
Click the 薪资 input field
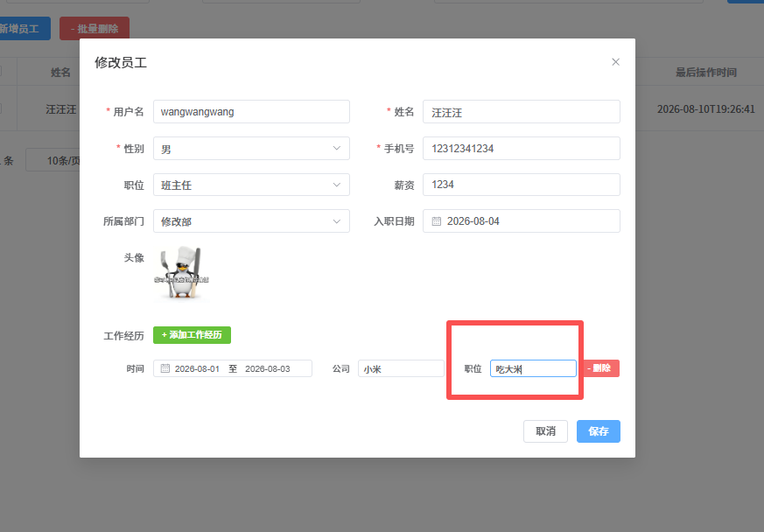pos(522,185)
